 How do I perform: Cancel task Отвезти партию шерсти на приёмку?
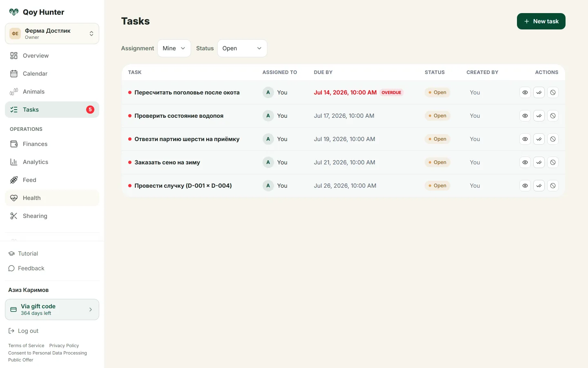(x=553, y=139)
